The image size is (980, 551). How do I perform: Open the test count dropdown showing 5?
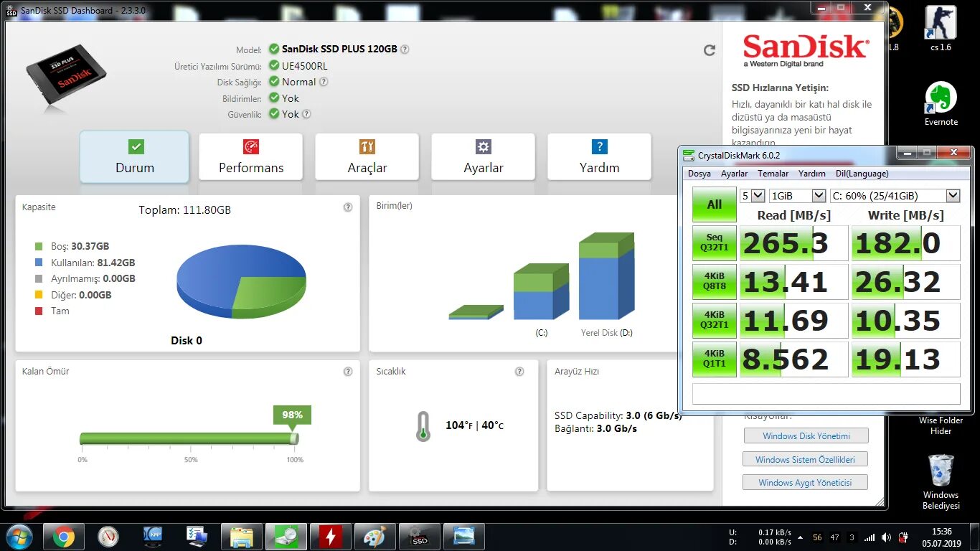[753, 196]
